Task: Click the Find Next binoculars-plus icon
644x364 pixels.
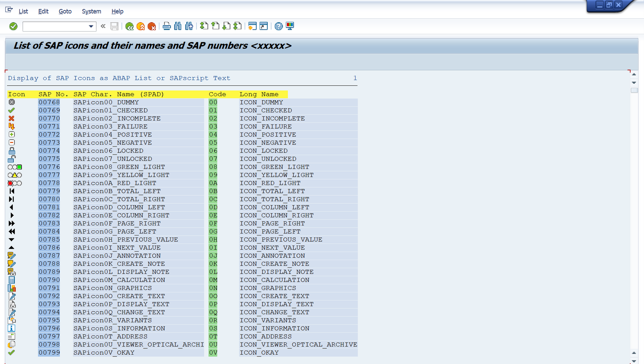Action: 189,26
